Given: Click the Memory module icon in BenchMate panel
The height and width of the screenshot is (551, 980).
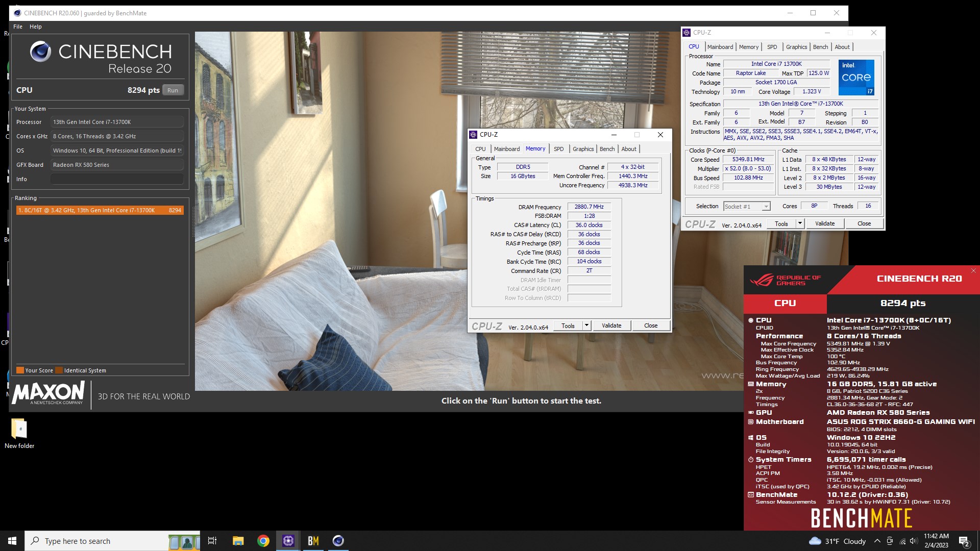Looking at the screenshot, I should [751, 384].
